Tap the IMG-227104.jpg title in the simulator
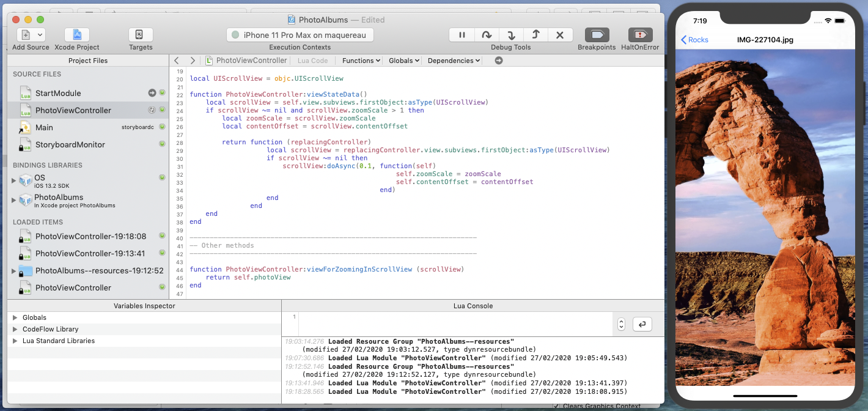The width and height of the screenshot is (868, 411). point(766,40)
